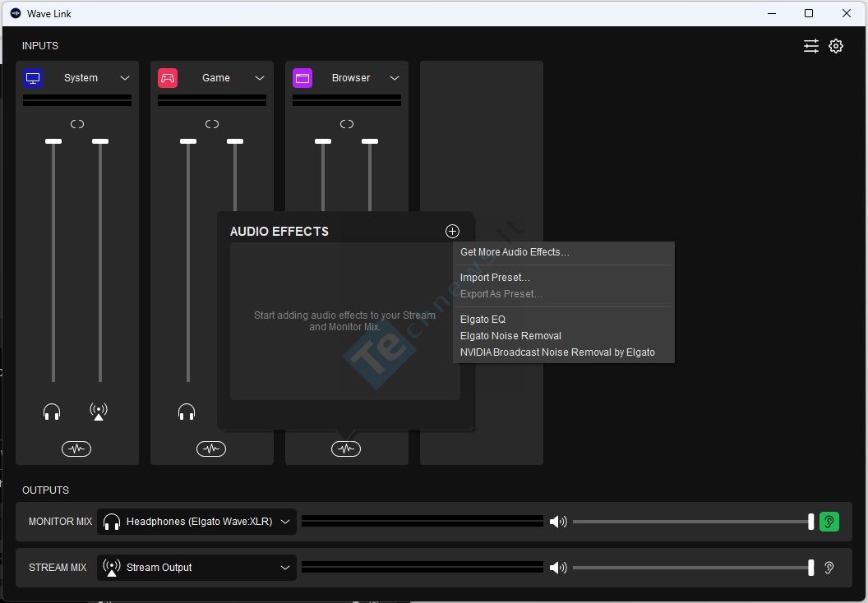Open Wave Link settings gear

[x=835, y=46]
